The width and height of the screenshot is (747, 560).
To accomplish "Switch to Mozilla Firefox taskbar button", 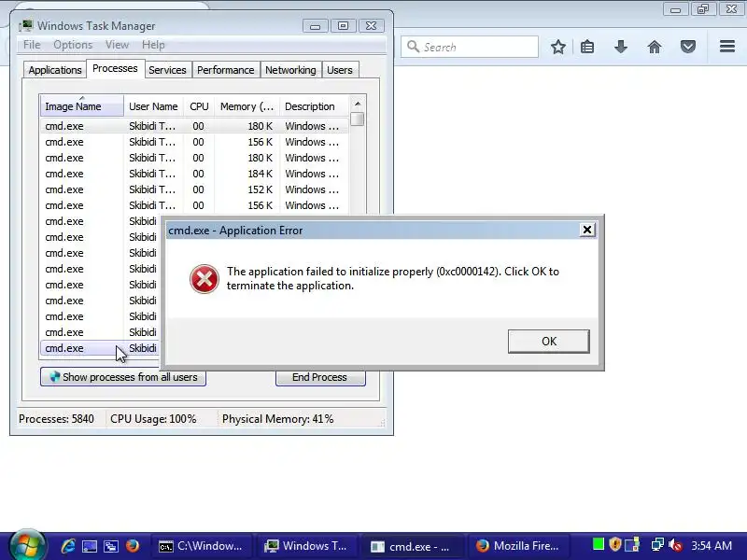I will coord(517,546).
